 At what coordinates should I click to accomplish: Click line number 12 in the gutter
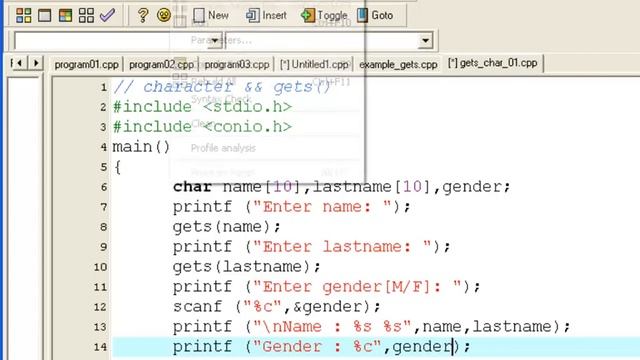(x=100, y=307)
